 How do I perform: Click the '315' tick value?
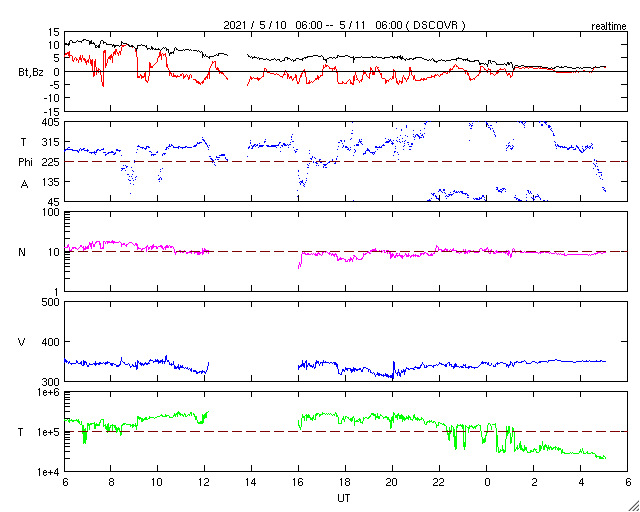coord(51,142)
